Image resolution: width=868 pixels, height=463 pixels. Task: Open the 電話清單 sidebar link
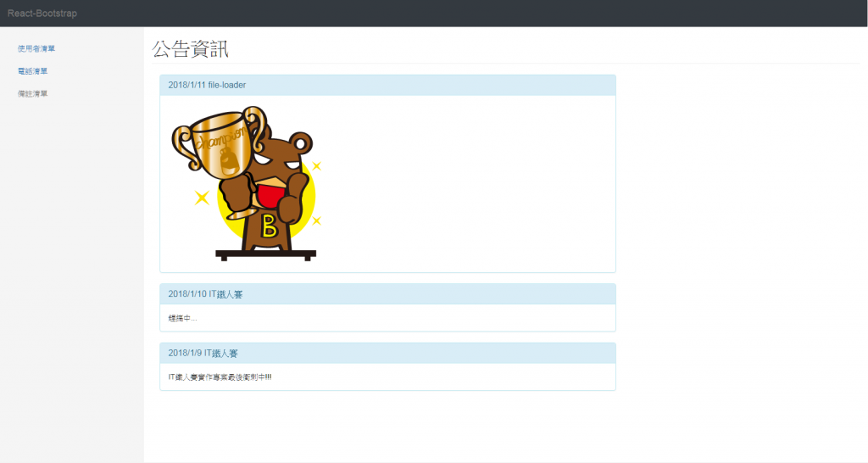coord(33,71)
